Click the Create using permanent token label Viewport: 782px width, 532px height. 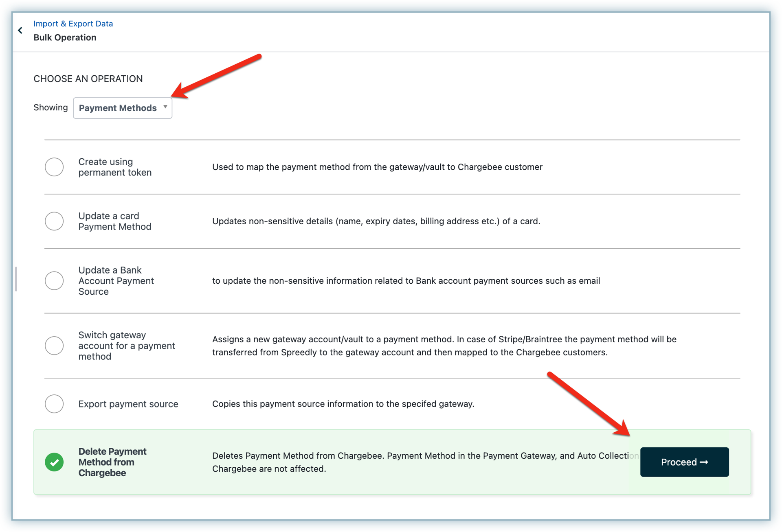(x=114, y=167)
